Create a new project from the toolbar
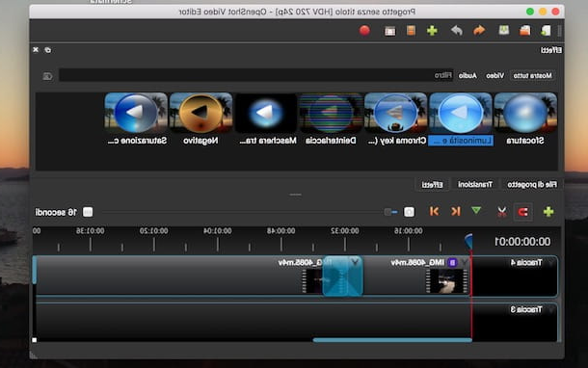The image size is (588, 368). (x=546, y=31)
